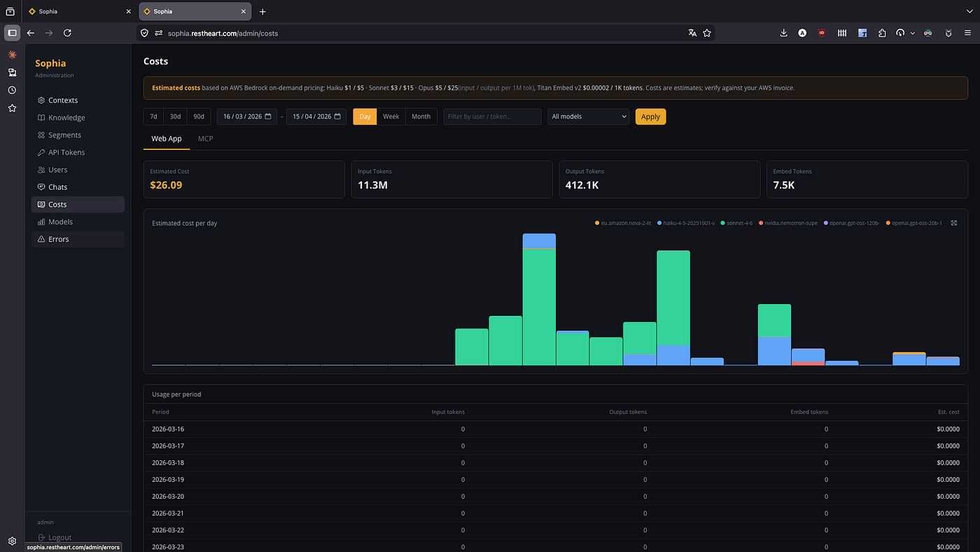Open browser sidebar settings gear
This screenshot has height=552, width=980.
(12, 541)
